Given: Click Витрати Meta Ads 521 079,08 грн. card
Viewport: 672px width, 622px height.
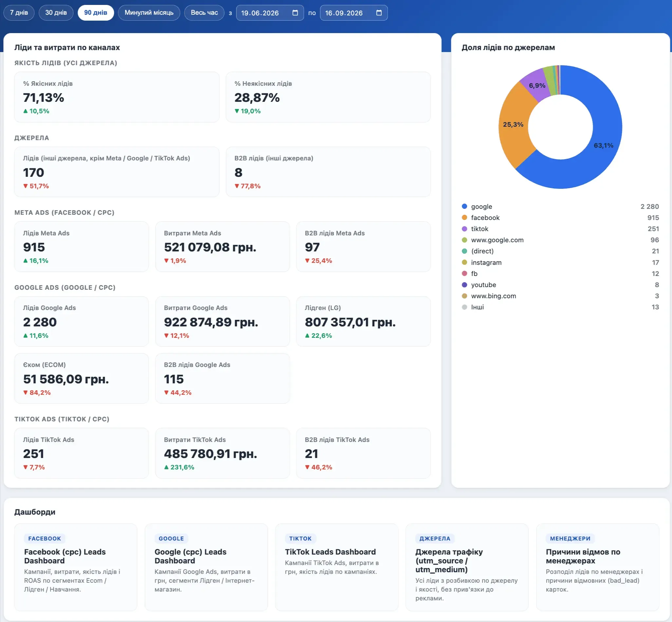Looking at the screenshot, I should point(223,247).
